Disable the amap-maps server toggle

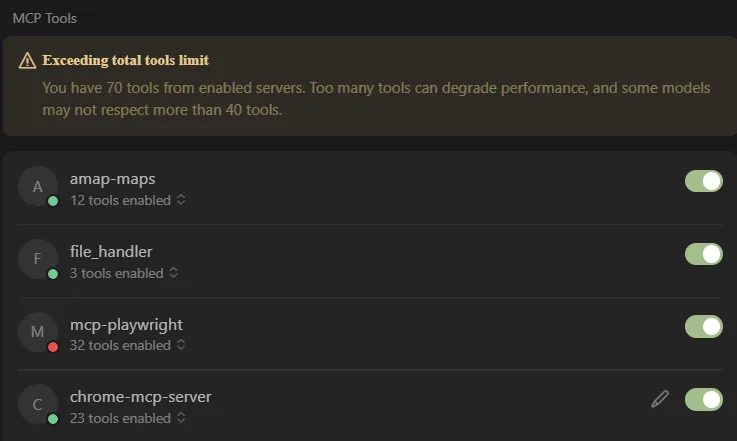704,181
